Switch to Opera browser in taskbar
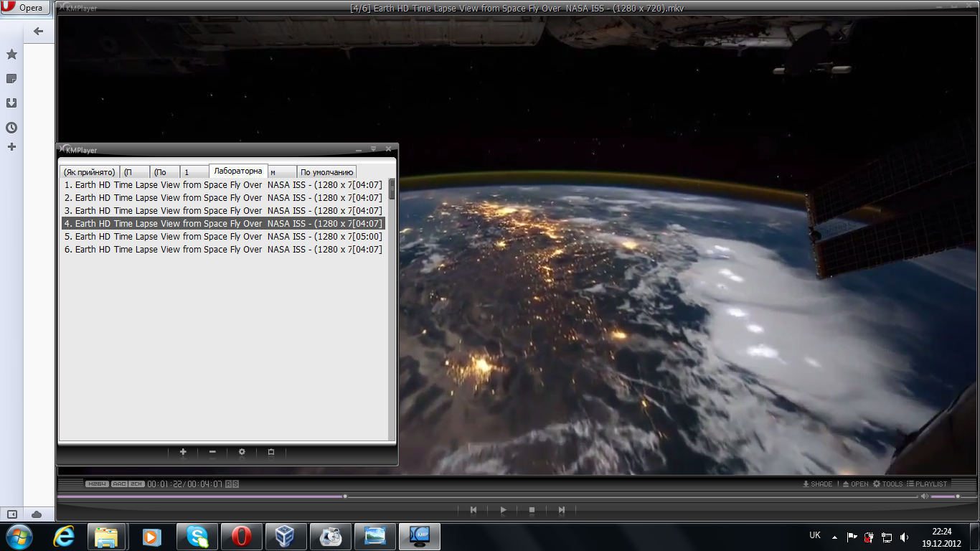980x551 pixels. [241, 537]
